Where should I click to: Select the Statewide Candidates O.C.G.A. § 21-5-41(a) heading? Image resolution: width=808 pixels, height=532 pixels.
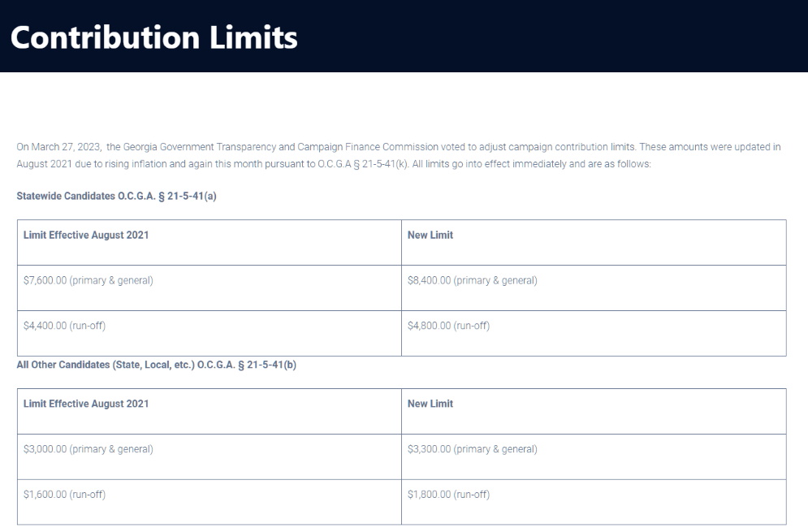[x=116, y=196]
